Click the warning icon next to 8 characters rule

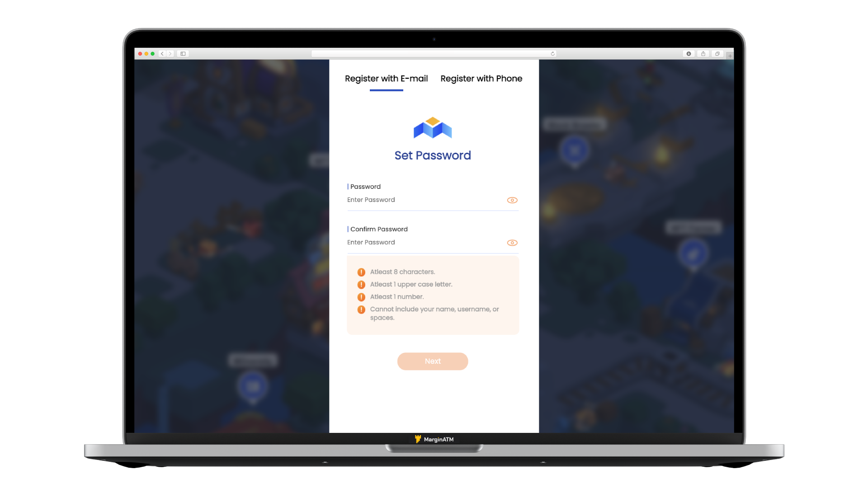point(361,272)
